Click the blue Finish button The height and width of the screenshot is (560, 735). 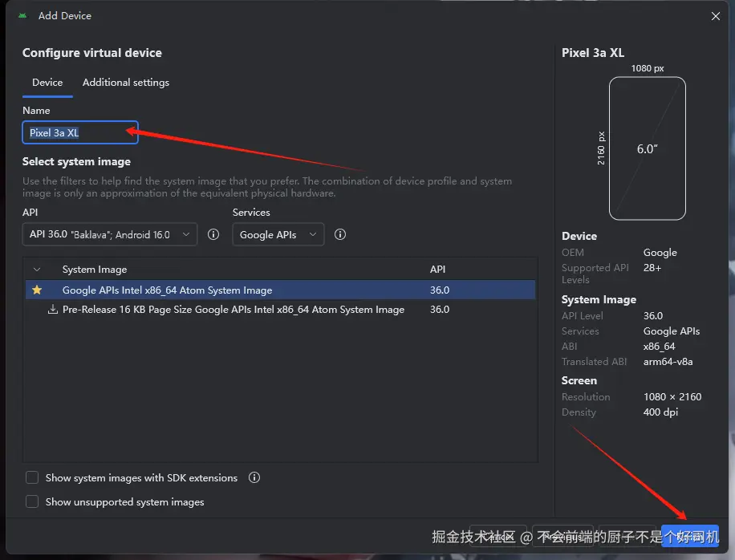pos(689,537)
